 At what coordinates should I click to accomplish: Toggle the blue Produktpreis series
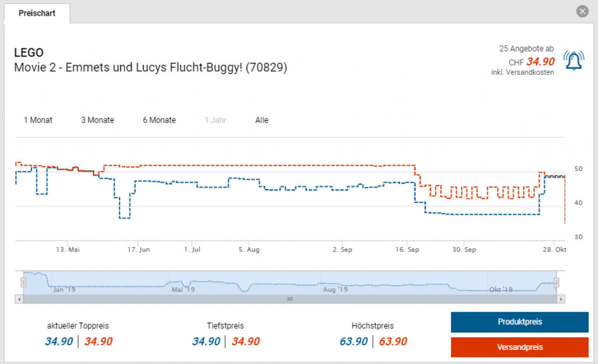(519, 322)
